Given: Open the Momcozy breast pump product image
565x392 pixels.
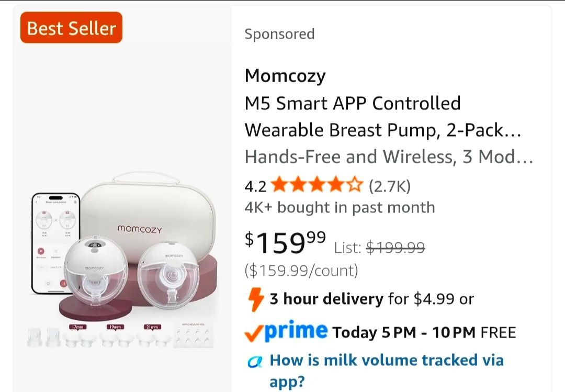Looking at the screenshot, I should coord(122,260).
